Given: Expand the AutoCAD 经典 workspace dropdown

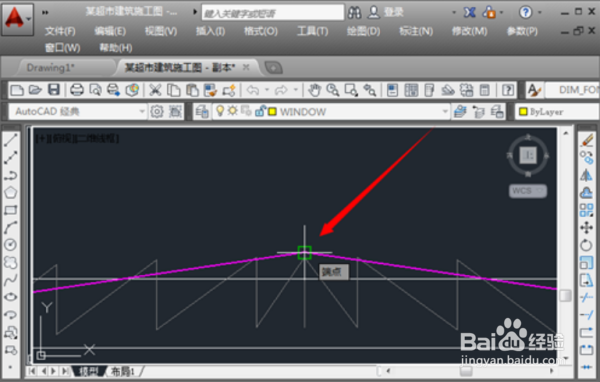Looking at the screenshot, I should (142, 111).
